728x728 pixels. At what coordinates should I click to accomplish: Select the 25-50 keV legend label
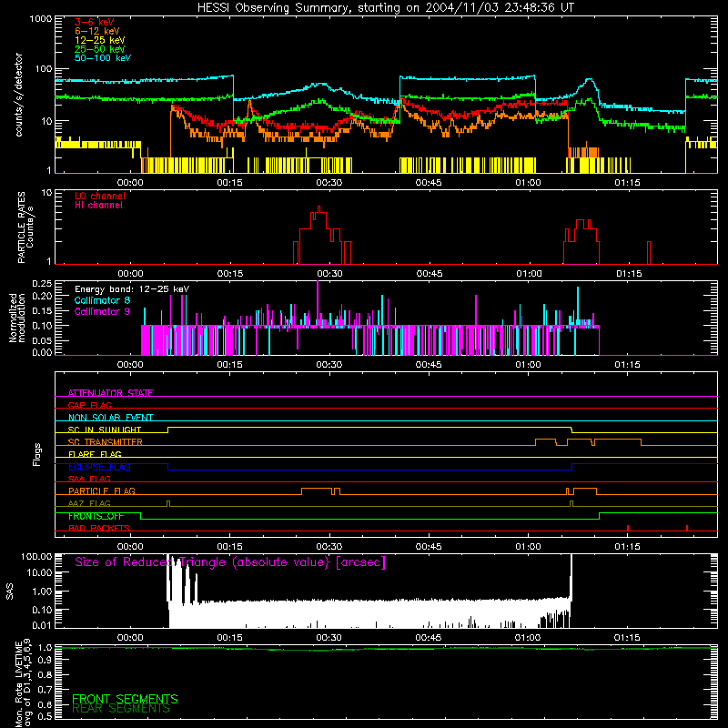click(x=100, y=49)
